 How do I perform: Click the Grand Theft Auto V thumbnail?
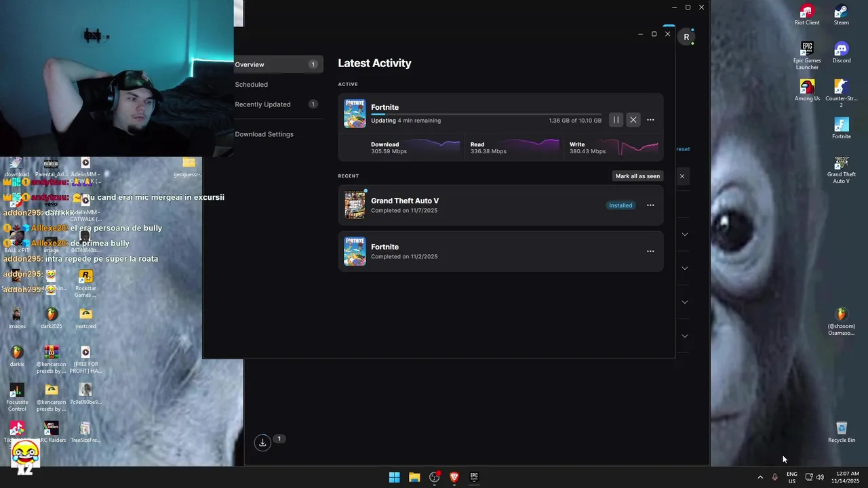tap(355, 205)
